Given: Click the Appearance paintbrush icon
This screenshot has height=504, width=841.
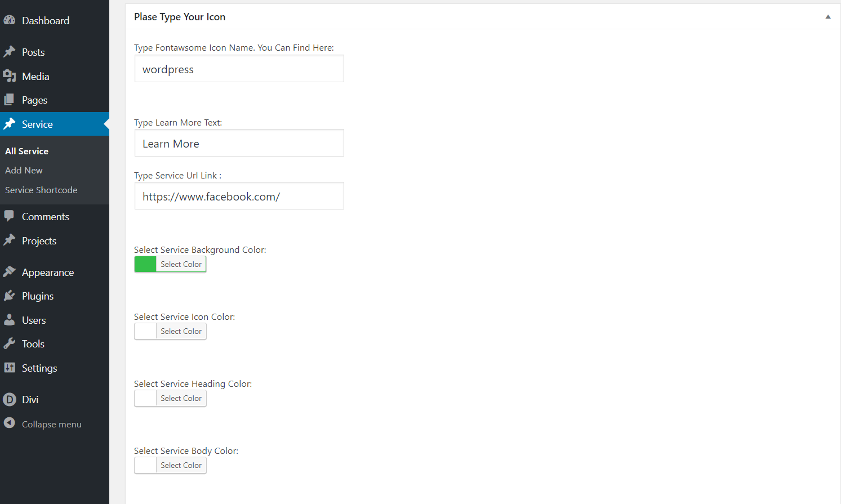Looking at the screenshot, I should pos(10,272).
